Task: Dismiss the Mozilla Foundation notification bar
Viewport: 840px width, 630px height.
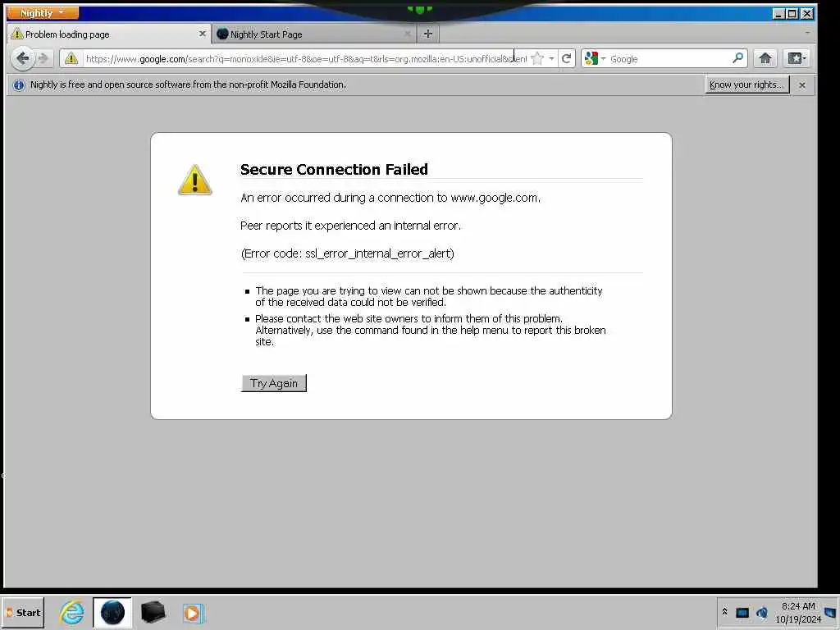Action: point(801,85)
